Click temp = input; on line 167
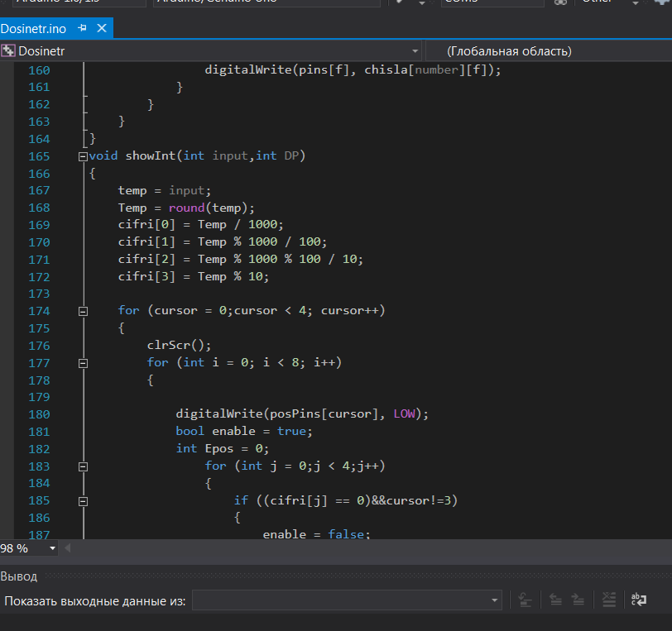Image resolution: width=672 pixels, height=631 pixels. (x=165, y=191)
